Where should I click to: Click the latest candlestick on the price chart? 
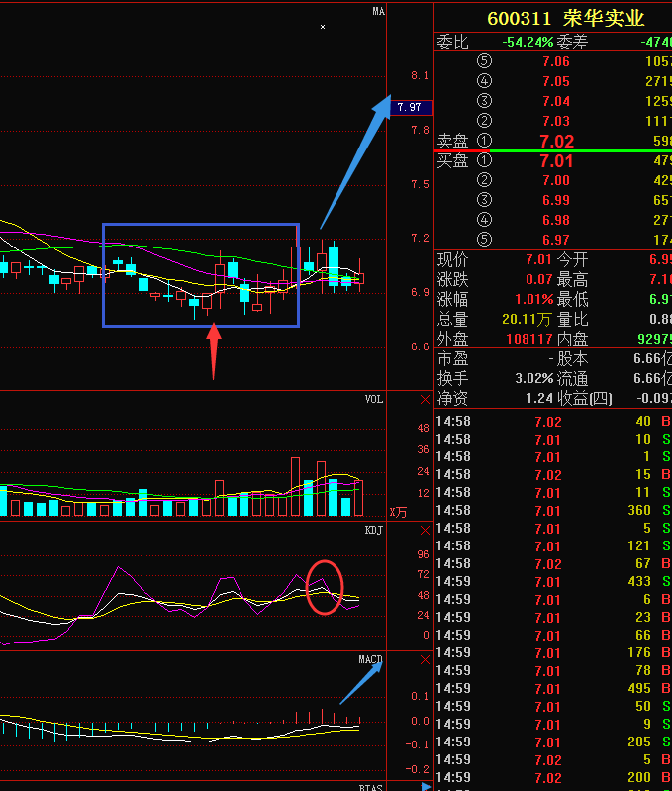[x=360, y=276]
